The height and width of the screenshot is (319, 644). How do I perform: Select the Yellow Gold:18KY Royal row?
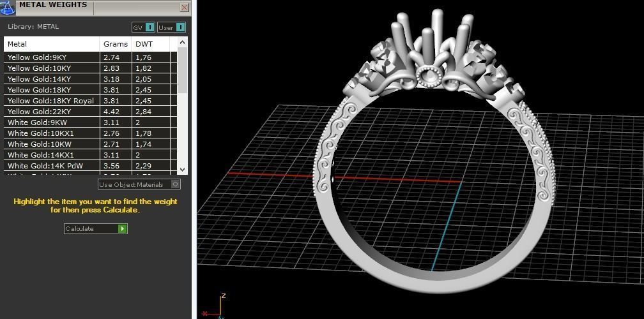(90, 101)
